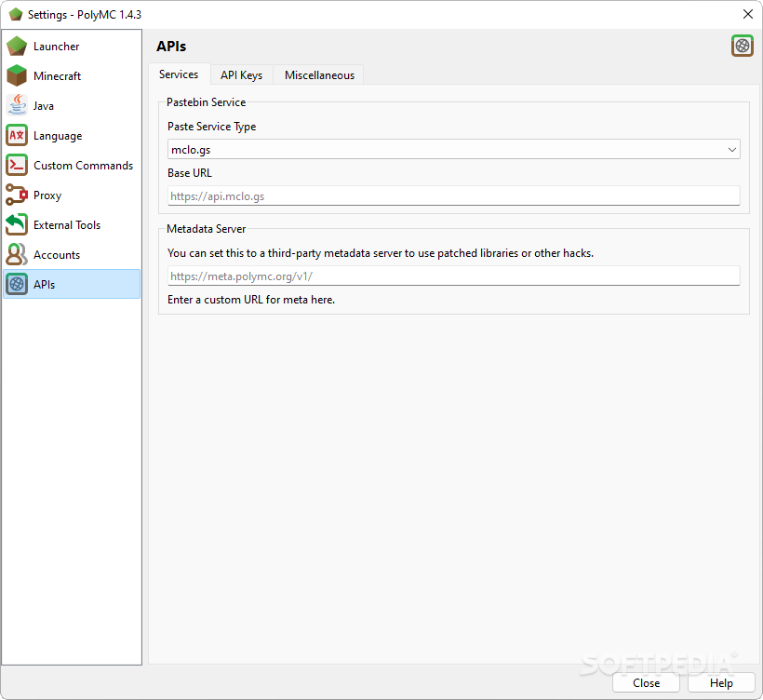
Task: Select the Language page icon
Action: (17, 135)
